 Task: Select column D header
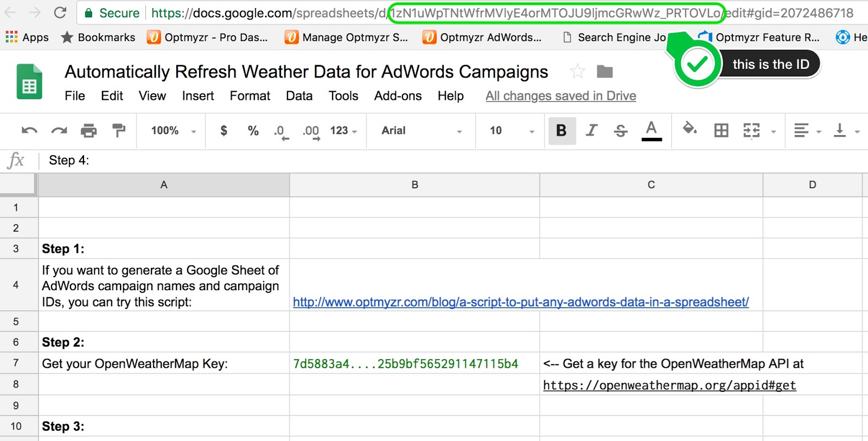812,185
